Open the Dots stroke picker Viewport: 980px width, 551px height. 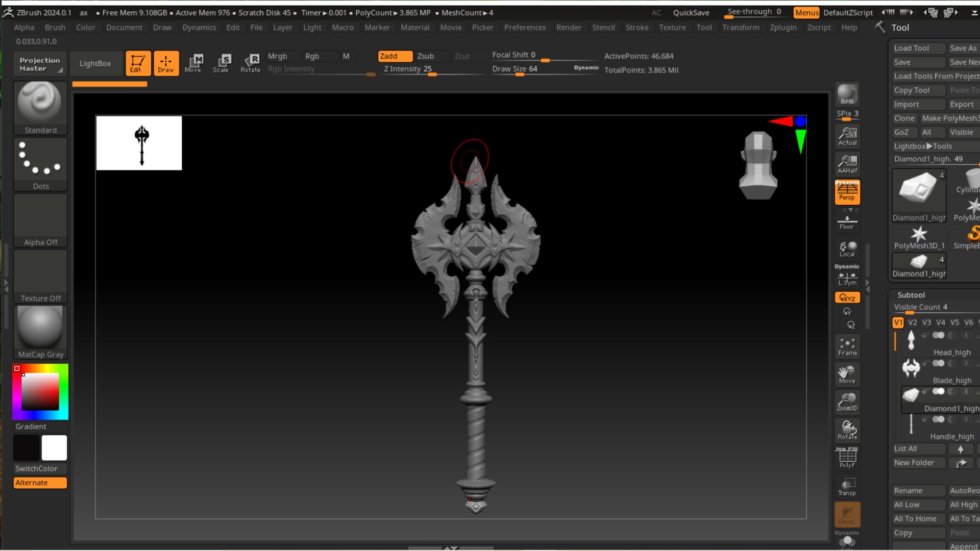pos(40,164)
